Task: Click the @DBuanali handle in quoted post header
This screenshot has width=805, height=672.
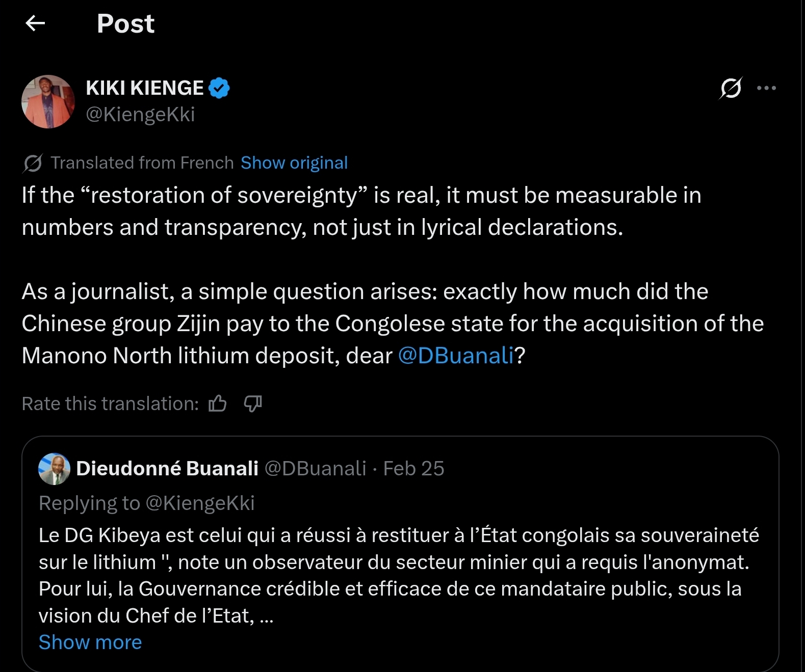Action: (x=316, y=468)
